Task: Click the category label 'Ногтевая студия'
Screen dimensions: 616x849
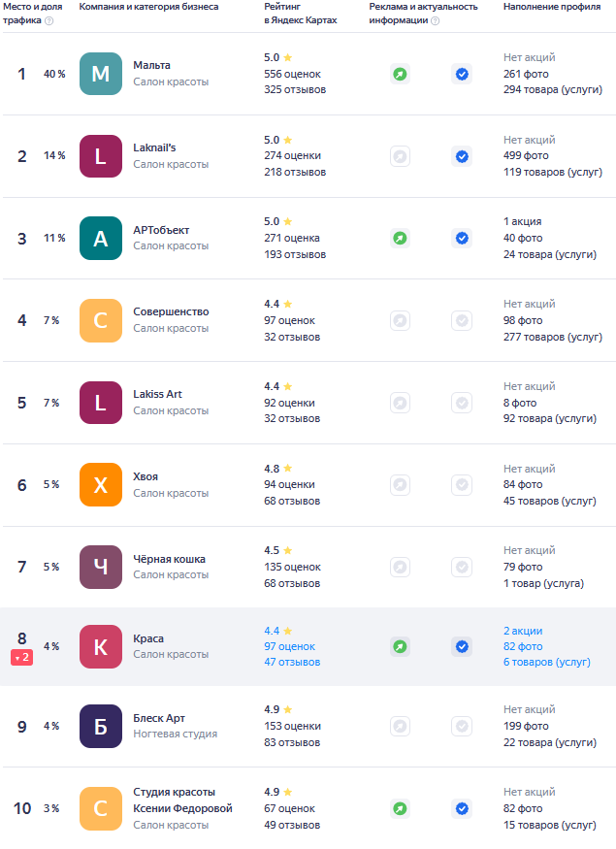Action: [176, 734]
